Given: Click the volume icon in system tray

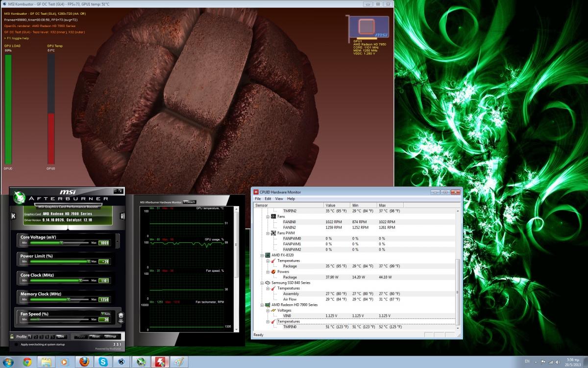Looking at the screenshot, I should click(x=558, y=362).
